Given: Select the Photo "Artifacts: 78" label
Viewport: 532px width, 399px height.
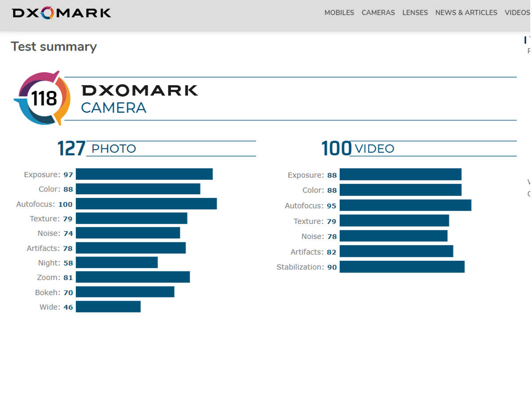Looking at the screenshot, I should click(x=50, y=248).
